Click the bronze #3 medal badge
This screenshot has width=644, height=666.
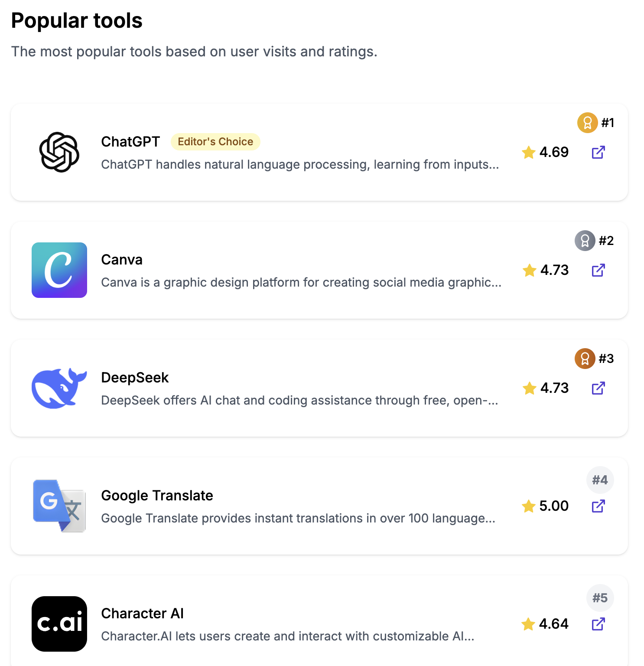pos(585,359)
